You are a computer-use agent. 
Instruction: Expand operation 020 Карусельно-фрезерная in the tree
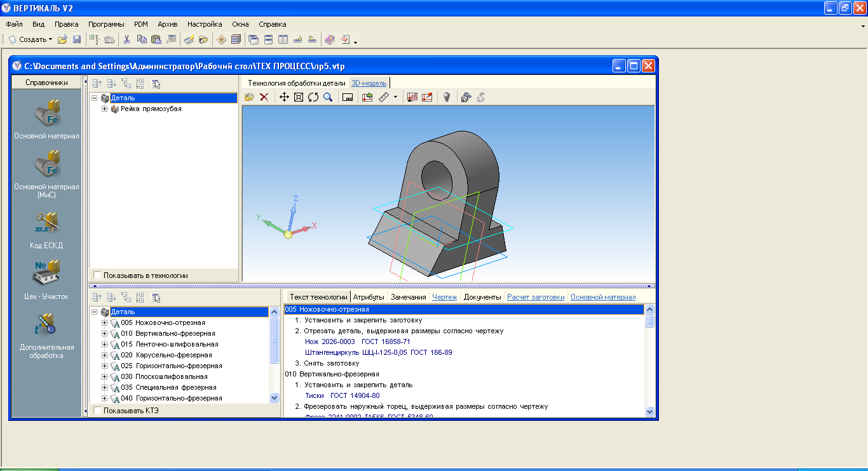click(x=105, y=355)
